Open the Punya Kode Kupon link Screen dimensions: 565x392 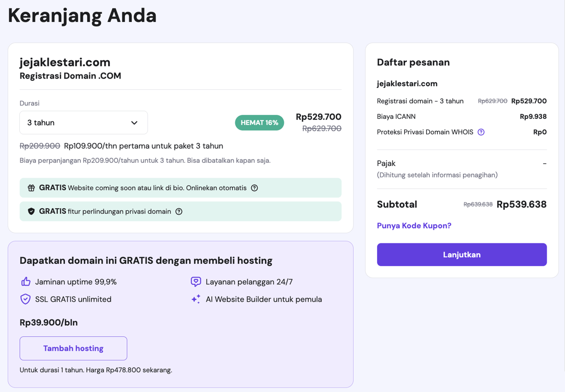tap(414, 225)
